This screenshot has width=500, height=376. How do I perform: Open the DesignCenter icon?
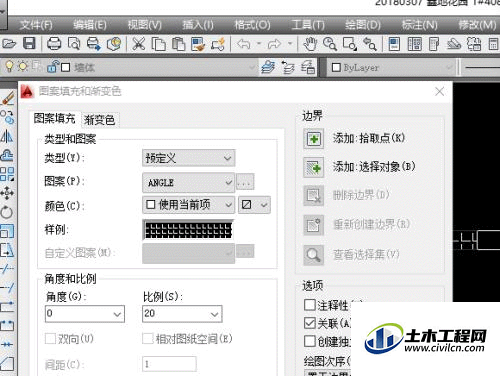414,44
